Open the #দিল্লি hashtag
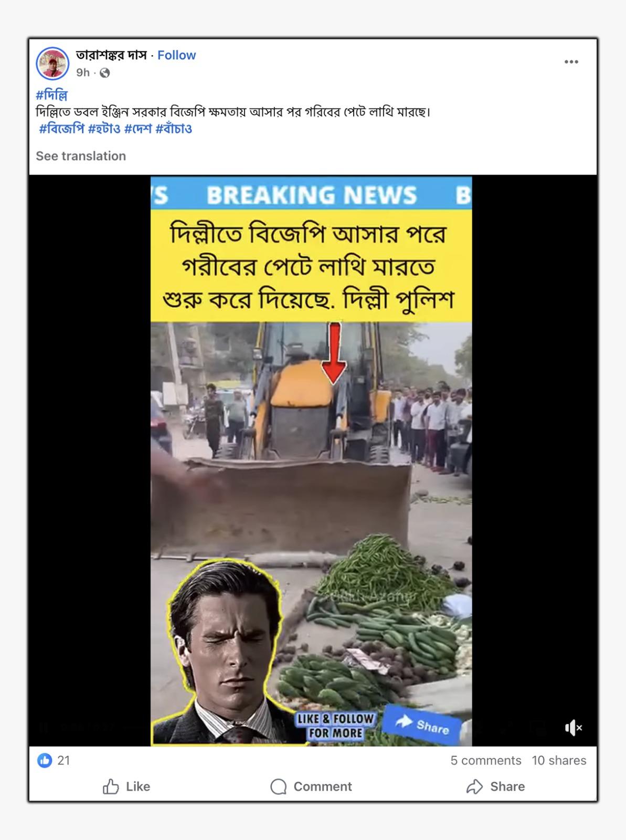Viewport: 626px width, 840px height. [51, 96]
